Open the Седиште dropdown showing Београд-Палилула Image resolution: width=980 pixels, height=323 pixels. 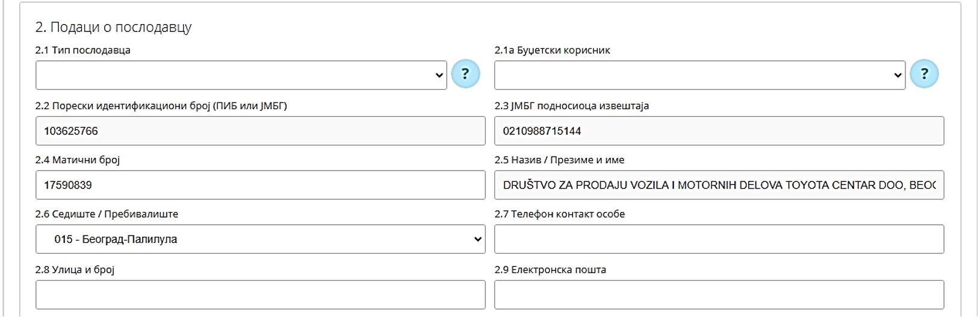click(260, 239)
